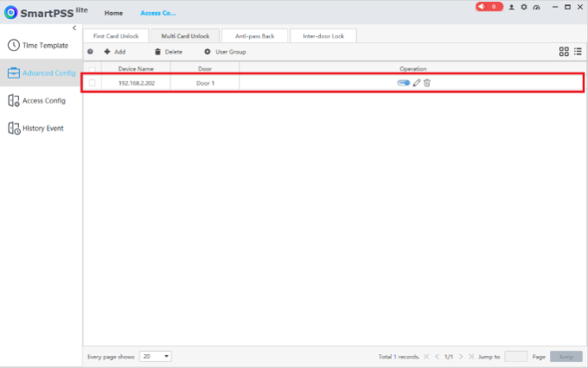Check the select-all header checkbox

pyautogui.click(x=93, y=69)
